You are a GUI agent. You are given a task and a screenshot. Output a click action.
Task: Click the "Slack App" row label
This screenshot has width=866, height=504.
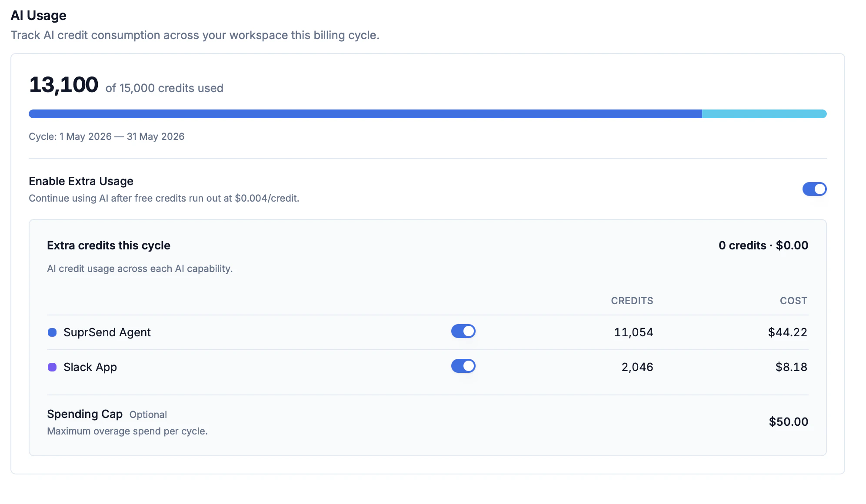[x=90, y=367]
